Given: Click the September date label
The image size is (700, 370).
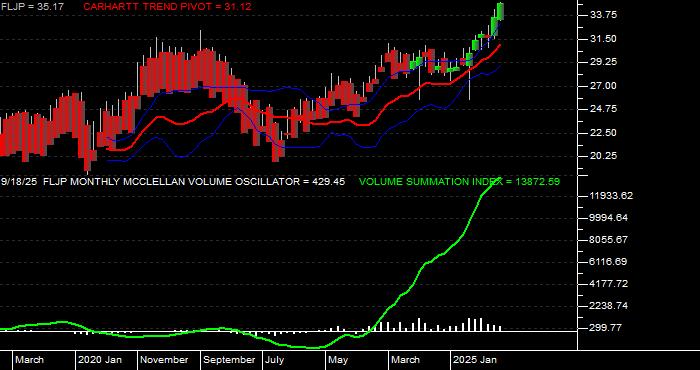Looking at the screenshot, I should [x=229, y=360].
